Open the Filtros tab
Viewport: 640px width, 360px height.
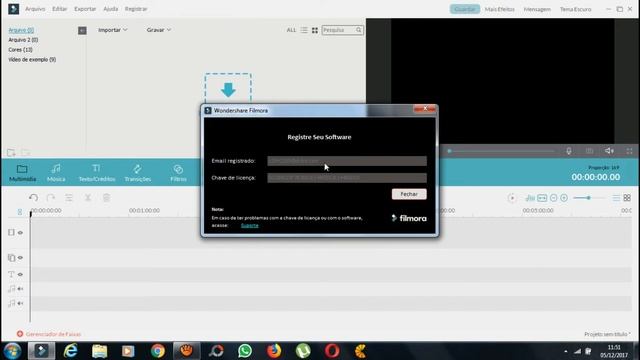point(178,173)
